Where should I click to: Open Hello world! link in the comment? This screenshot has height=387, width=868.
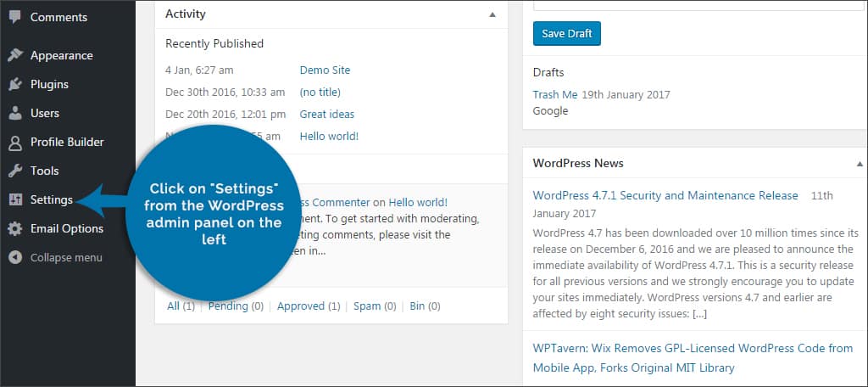pos(418,202)
